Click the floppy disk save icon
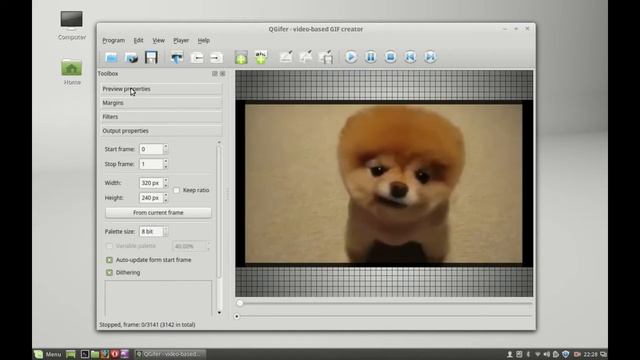640x360 pixels. (151, 57)
